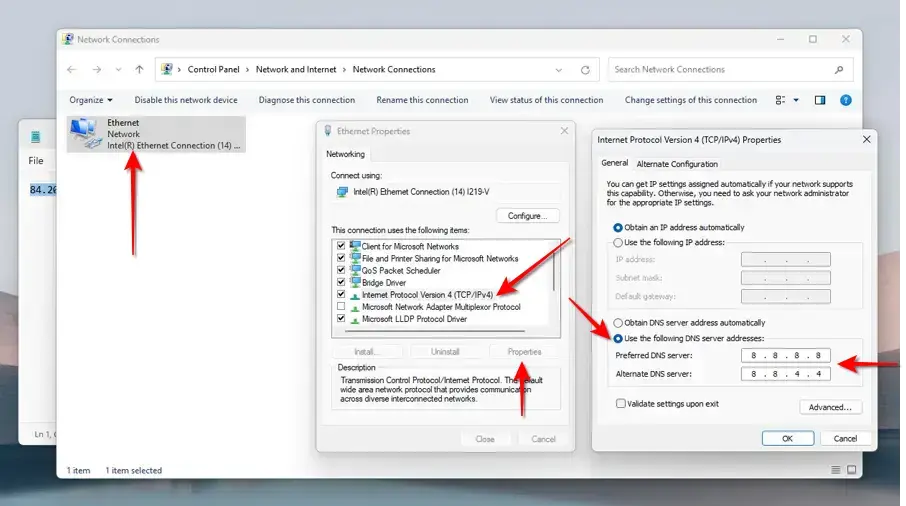Close the IPv4 Properties dialog
Screen dimensions: 906x506
(867, 139)
